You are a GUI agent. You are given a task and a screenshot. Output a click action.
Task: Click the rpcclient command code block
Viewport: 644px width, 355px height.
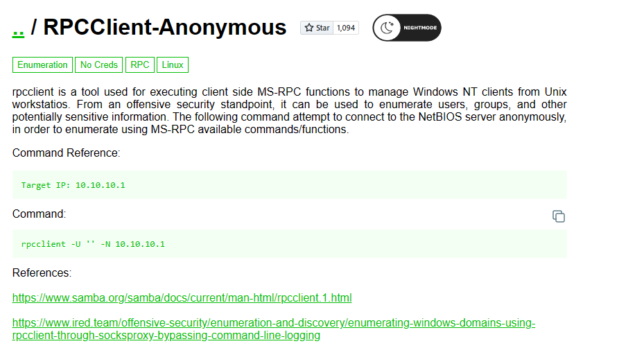click(93, 244)
